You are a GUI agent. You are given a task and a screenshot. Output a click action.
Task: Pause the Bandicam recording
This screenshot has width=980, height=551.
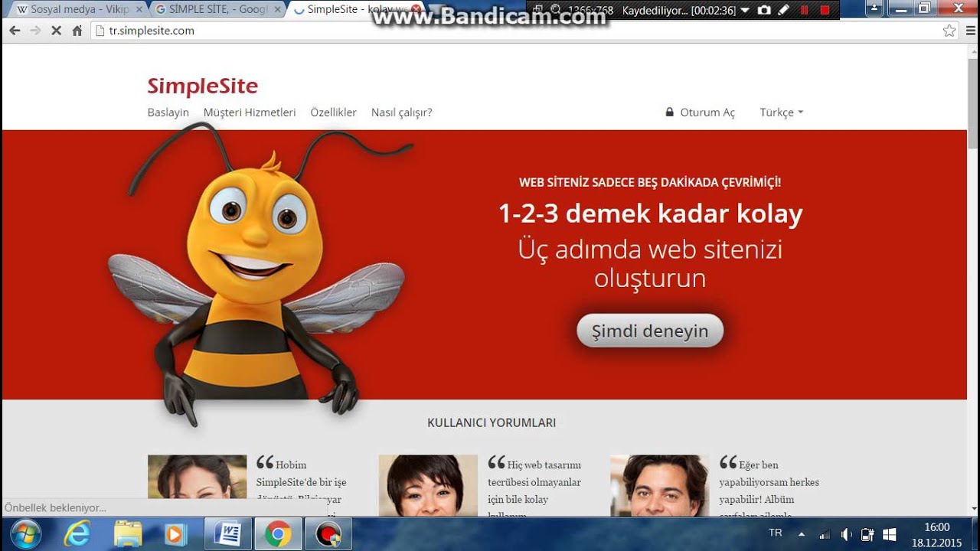tap(804, 10)
